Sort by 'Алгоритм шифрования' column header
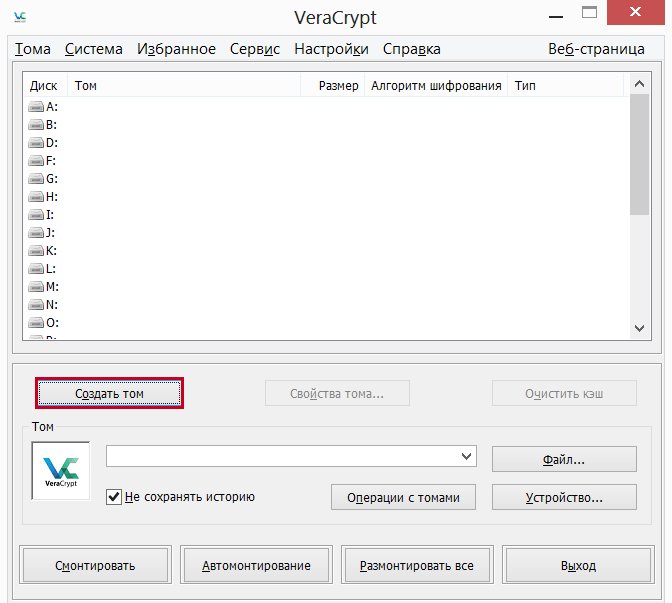 [436, 86]
